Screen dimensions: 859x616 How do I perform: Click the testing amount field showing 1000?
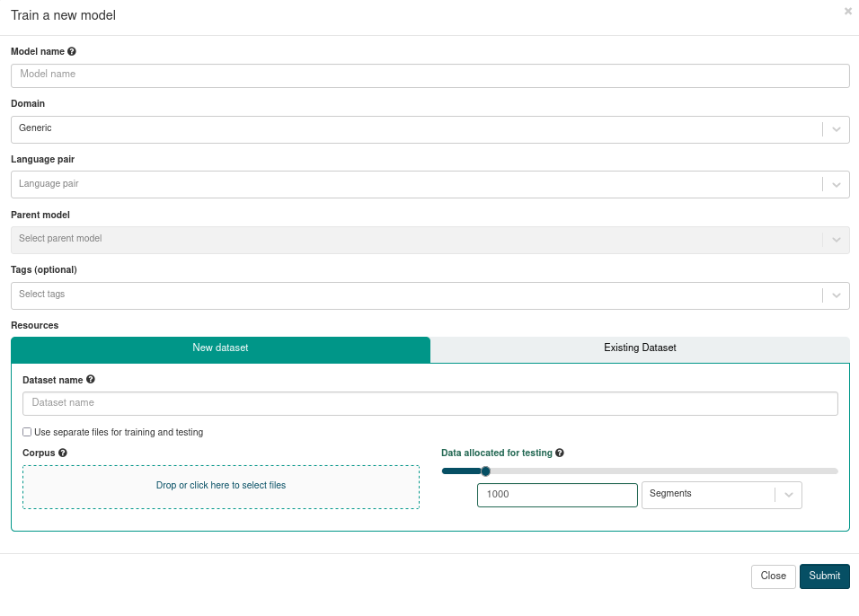coord(557,495)
